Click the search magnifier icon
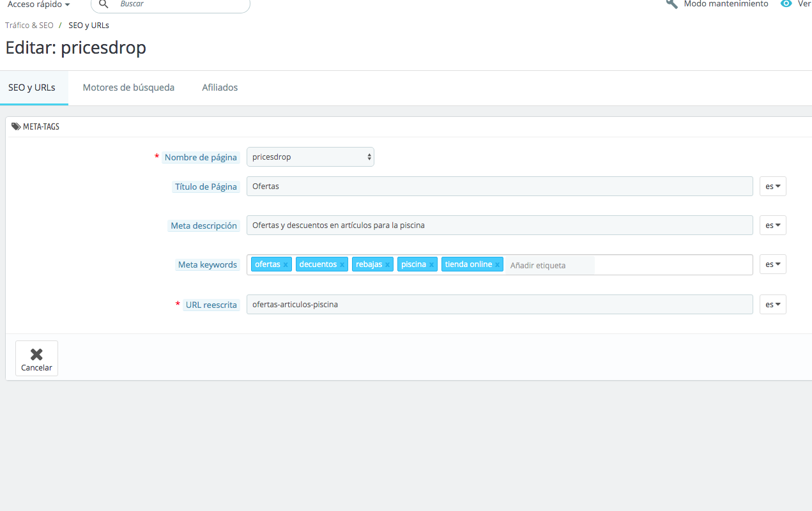 pyautogui.click(x=104, y=4)
